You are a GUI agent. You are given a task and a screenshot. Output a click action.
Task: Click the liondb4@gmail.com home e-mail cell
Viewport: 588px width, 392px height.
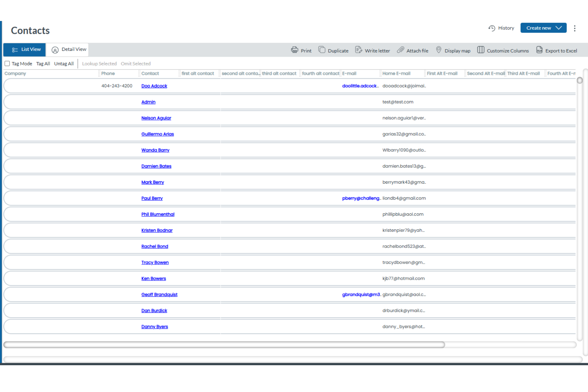[x=404, y=198]
